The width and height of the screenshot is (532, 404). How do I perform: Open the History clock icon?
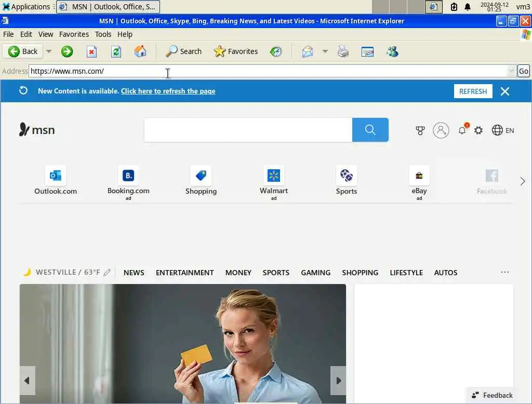point(276,51)
